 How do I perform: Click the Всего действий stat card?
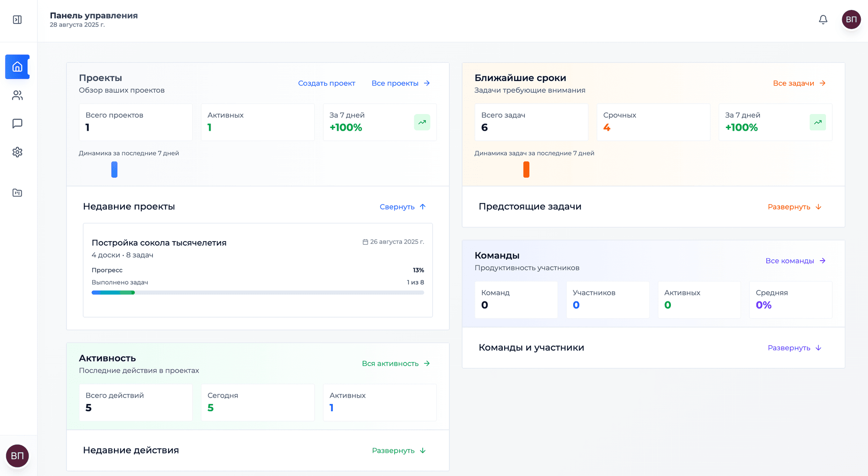(x=136, y=403)
